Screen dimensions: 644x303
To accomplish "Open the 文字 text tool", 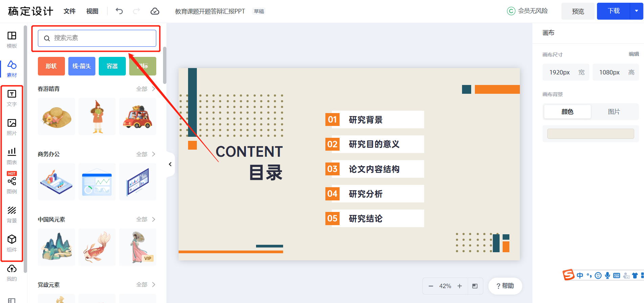I will [x=12, y=98].
